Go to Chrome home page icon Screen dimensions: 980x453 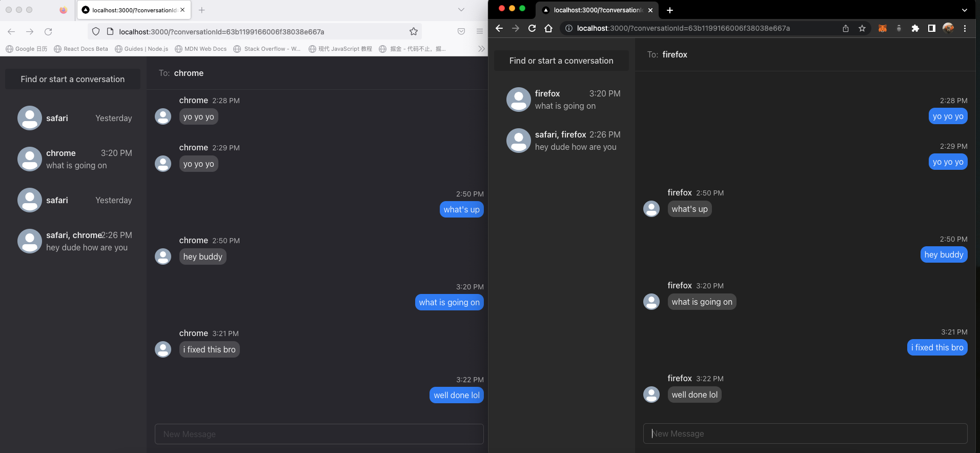pyautogui.click(x=548, y=28)
